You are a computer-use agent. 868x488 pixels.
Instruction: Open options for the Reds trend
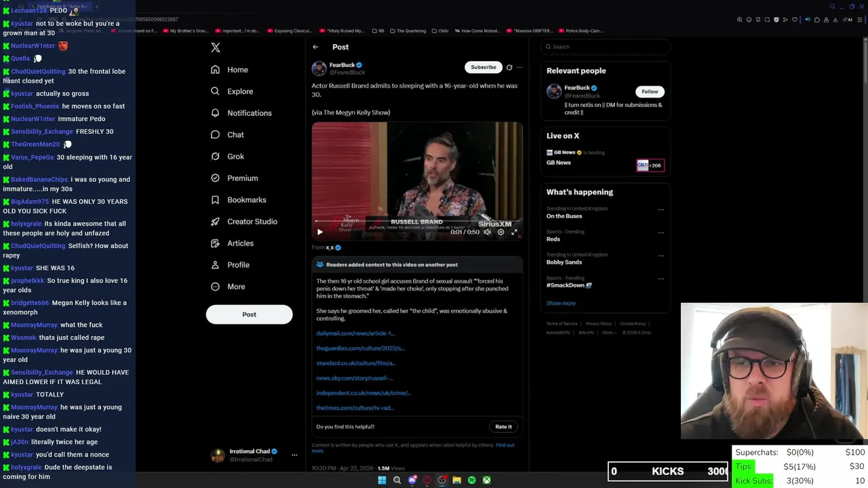[x=661, y=232]
